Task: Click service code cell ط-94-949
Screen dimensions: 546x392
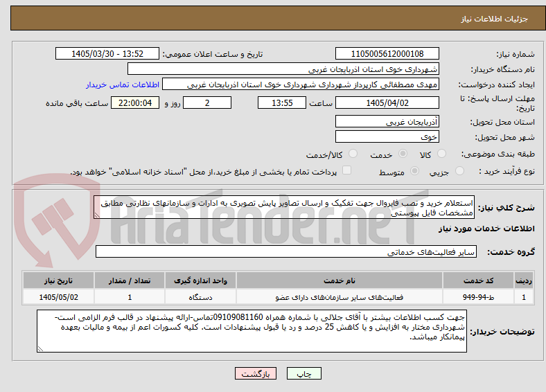Action: (x=479, y=297)
